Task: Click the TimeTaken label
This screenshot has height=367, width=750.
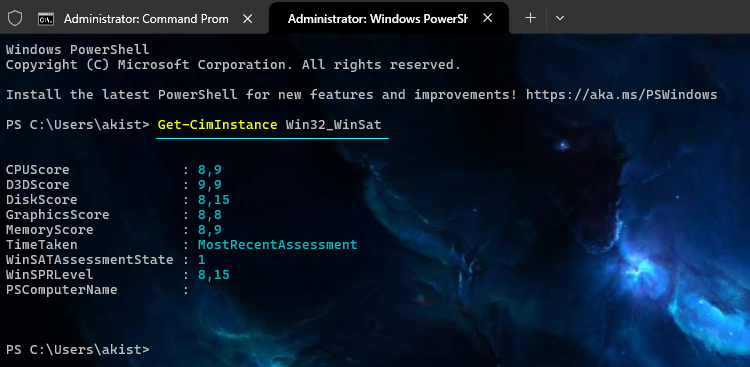Action: 42,245
